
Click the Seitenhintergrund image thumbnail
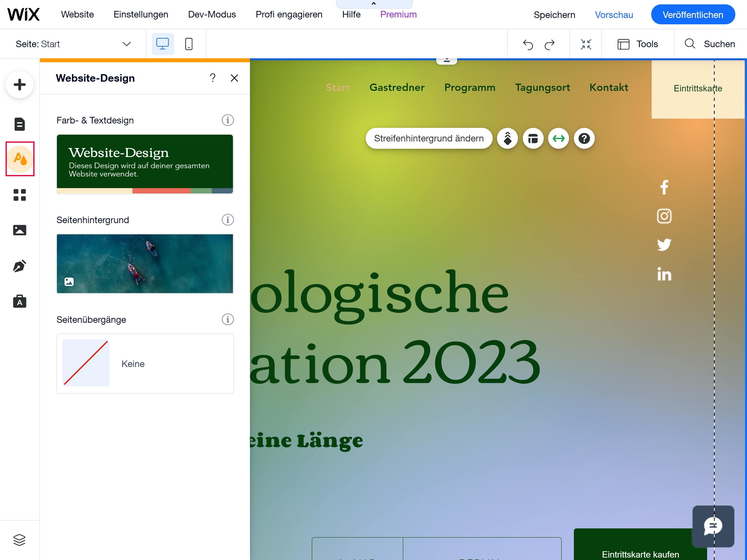145,263
